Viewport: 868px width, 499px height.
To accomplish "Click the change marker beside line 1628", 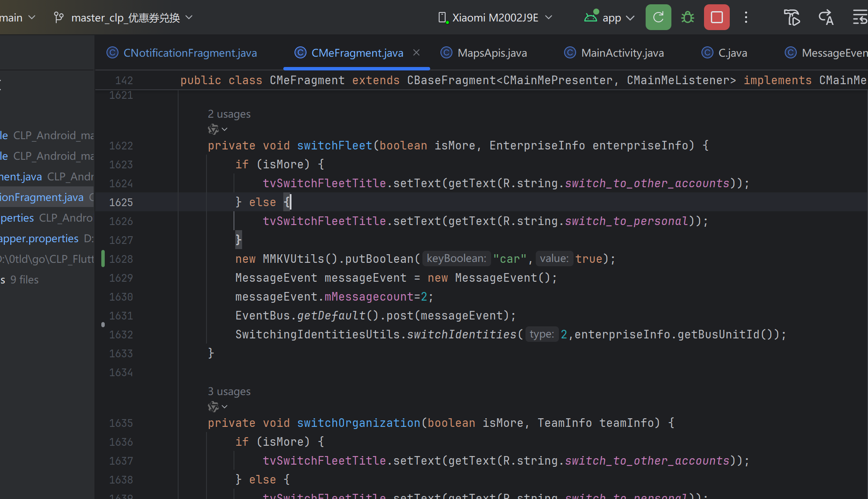I will (x=103, y=259).
